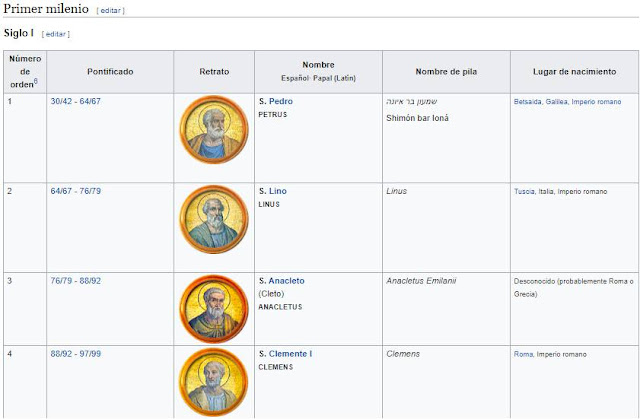Viewport: 640px width, 419px height.
Task: Click the Número de orden column header
Action: 25,72
